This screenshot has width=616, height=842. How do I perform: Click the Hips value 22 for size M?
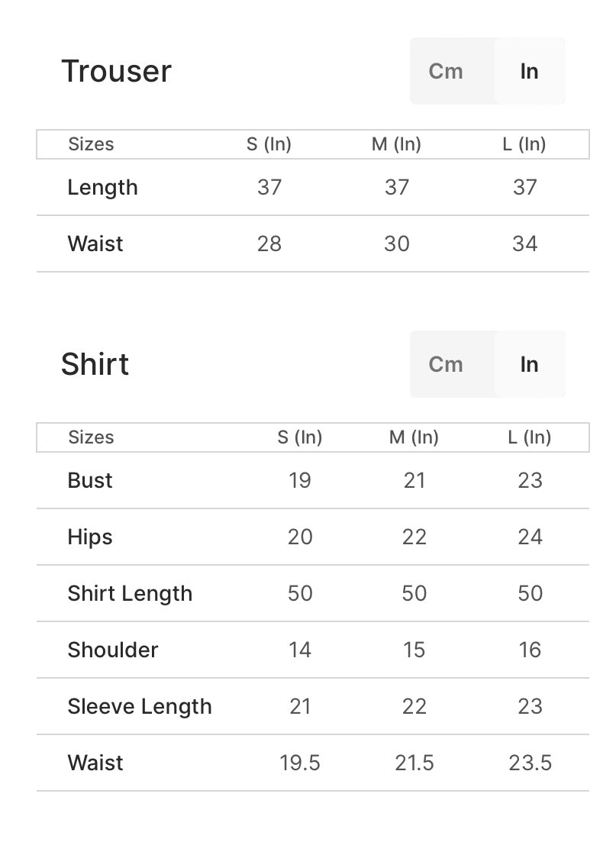tap(414, 537)
